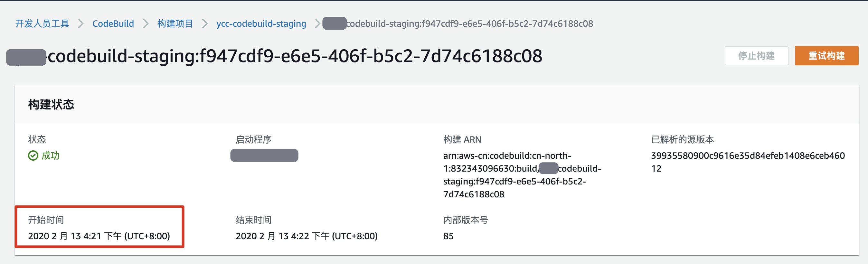This screenshot has height=264, width=868.
Task: Click the green success checkmark icon
Action: click(x=33, y=156)
